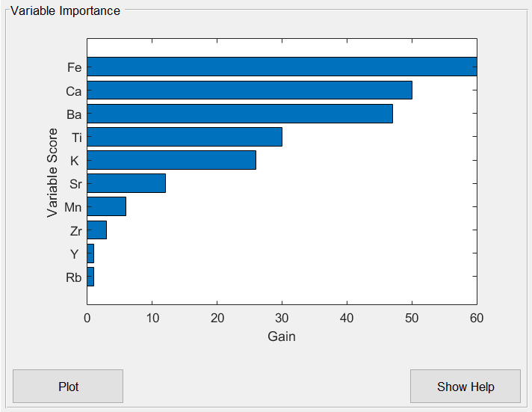Click the small Rb bar

pos(90,277)
